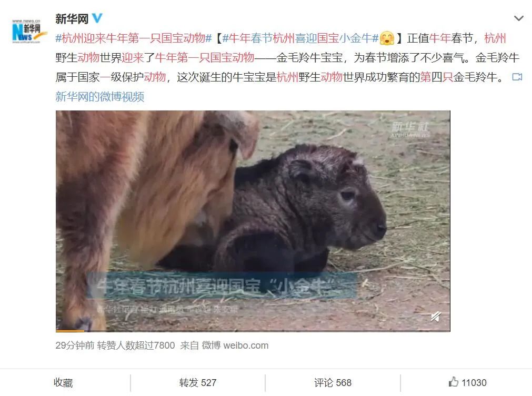This screenshot has width=532, height=396.
Task: Open the post options chevron menu
Action: (518, 18)
